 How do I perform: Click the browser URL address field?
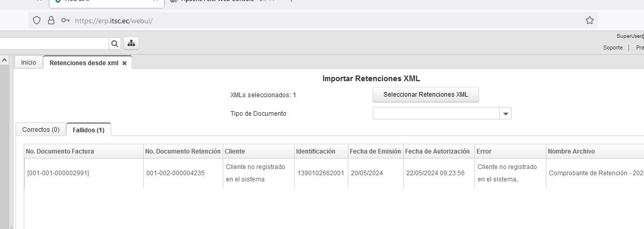click(x=310, y=21)
